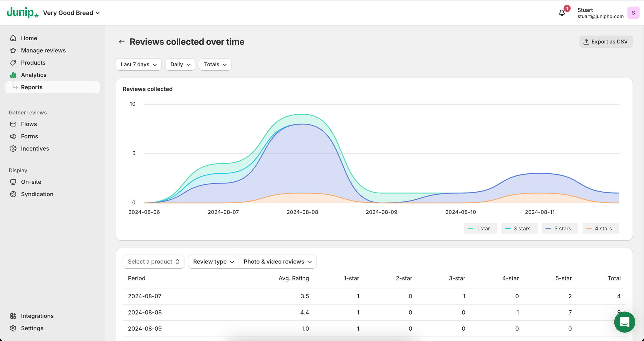The image size is (644, 341).
Task: Open Flows under Gather reviews
Action: tap(29, 124)
